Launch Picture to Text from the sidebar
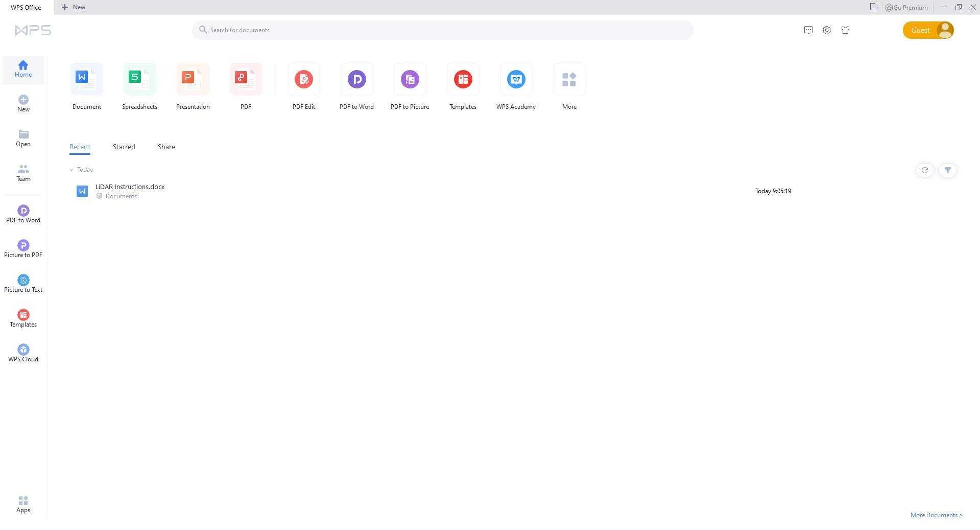980x530 pixels. click(x=23, y=284)
